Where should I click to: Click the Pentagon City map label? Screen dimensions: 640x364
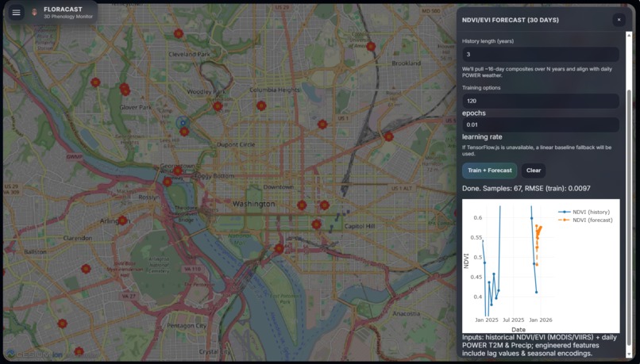click(187, 326)
